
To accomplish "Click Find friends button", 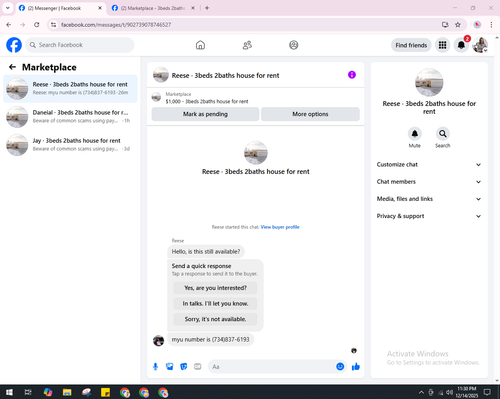I will pos(411,45).
